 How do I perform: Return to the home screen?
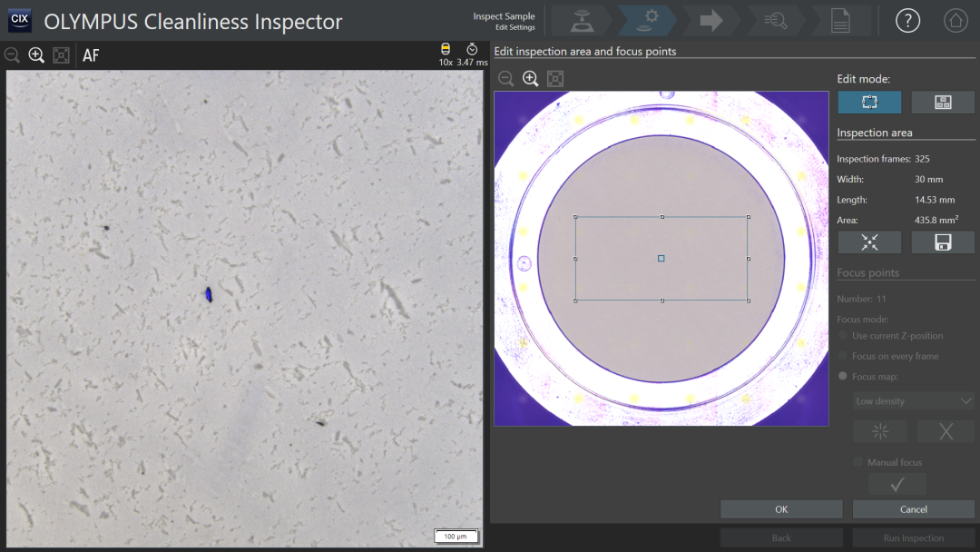click(955, 21)
